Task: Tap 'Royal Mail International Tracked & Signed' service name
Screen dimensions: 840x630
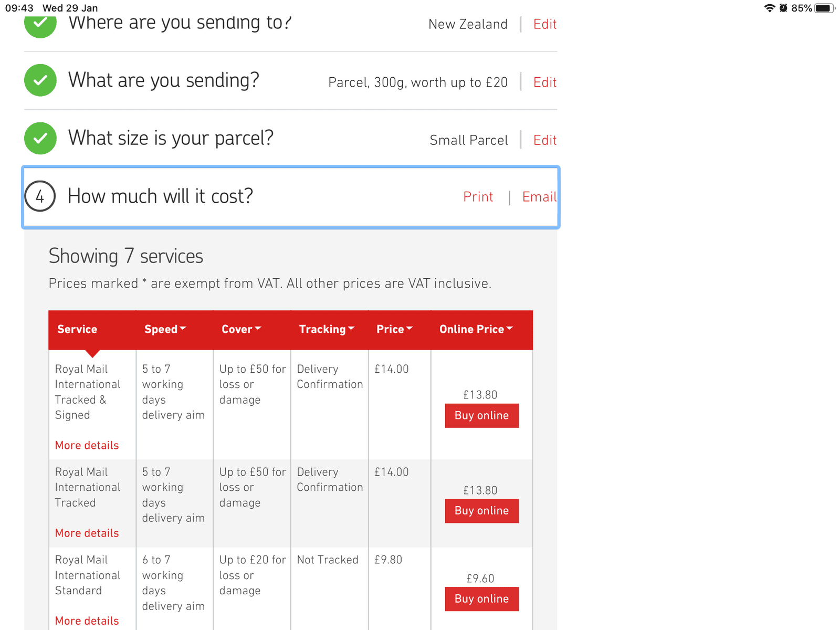Action: (x=88, y=392)
